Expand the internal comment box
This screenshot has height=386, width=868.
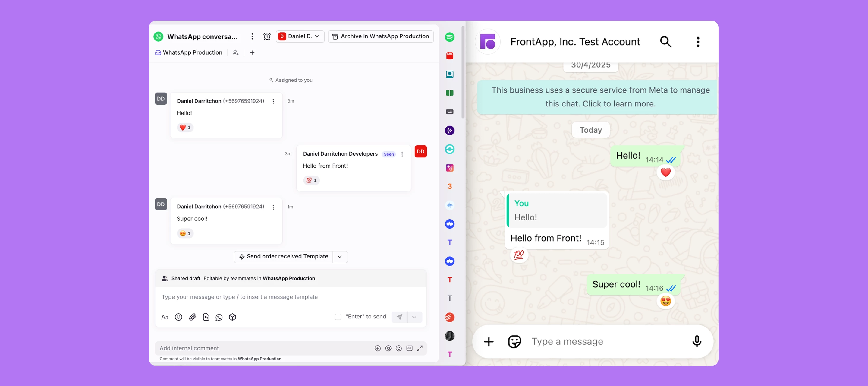point(420,348)
